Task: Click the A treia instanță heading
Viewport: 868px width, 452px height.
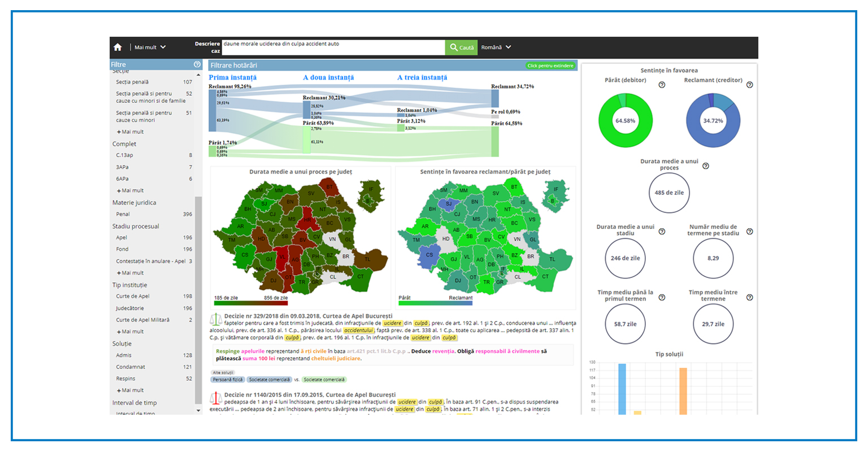Action: tap(422, 77)
